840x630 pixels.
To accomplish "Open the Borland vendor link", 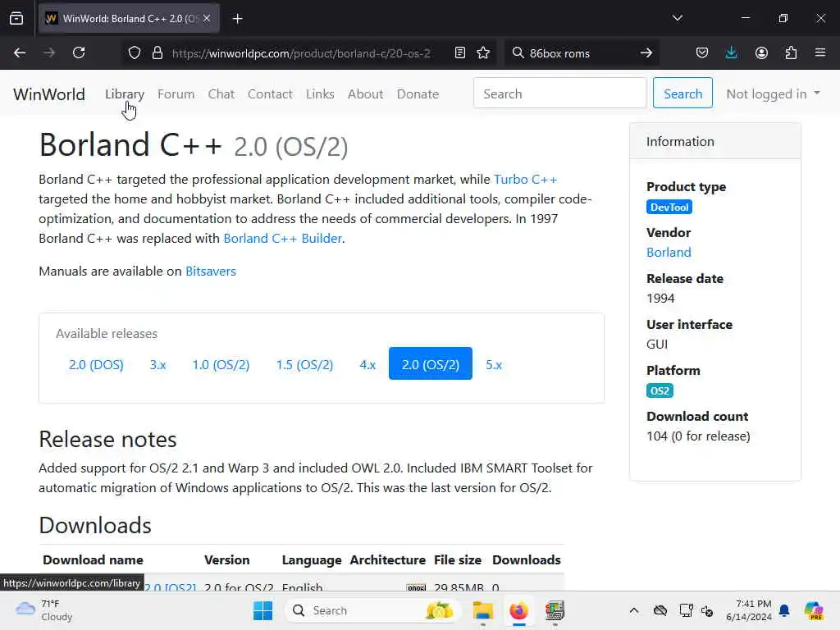I will tap(669, 253).
